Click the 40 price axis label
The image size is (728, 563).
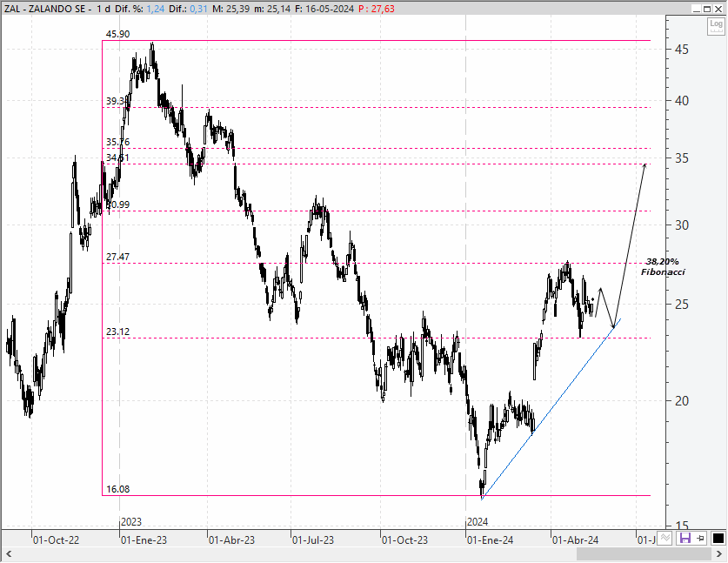682,101
